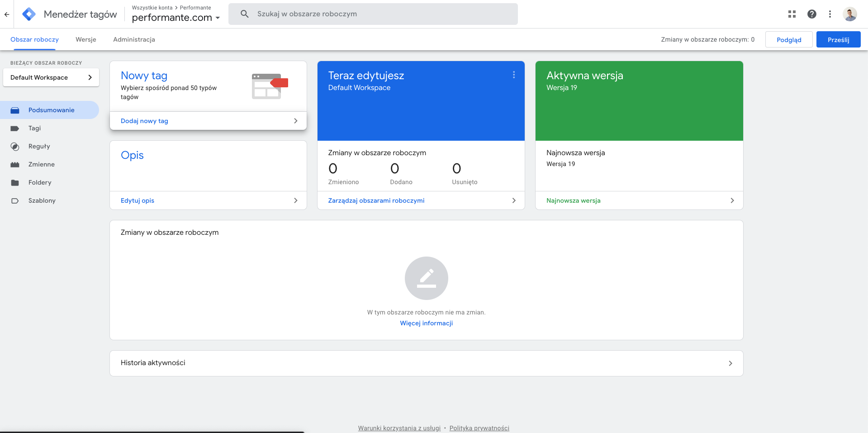Click the back arrow icon
868x433 pixels.
tap(7, 14)
